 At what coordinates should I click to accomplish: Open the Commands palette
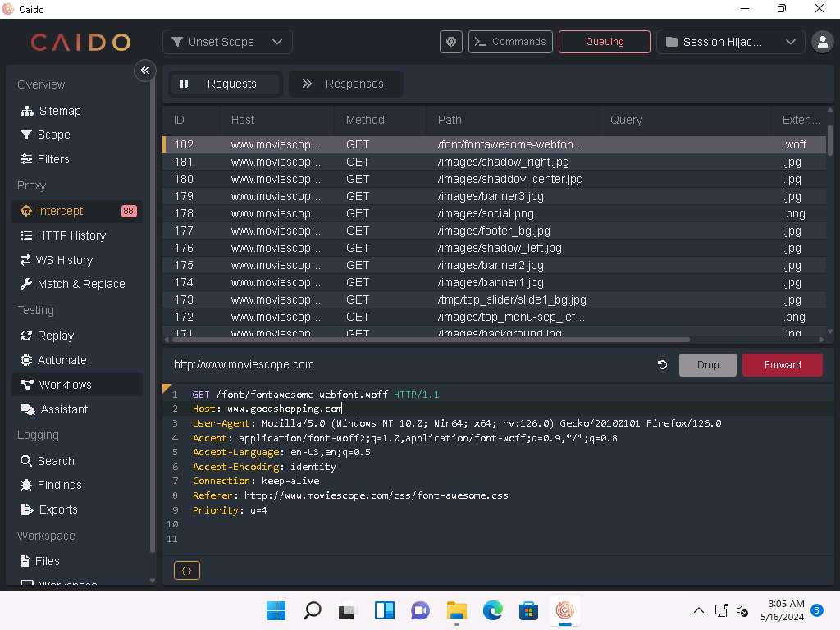pos(509,42)
